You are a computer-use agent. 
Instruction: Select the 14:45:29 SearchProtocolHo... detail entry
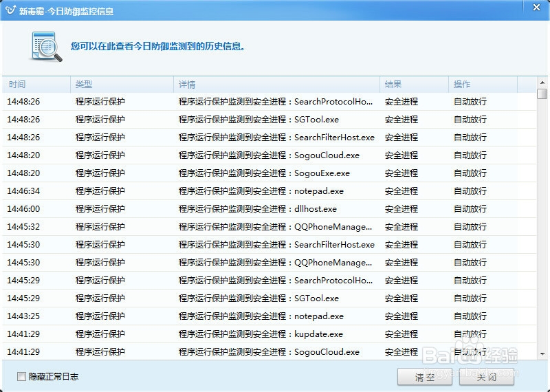click(x=276, y=281)
